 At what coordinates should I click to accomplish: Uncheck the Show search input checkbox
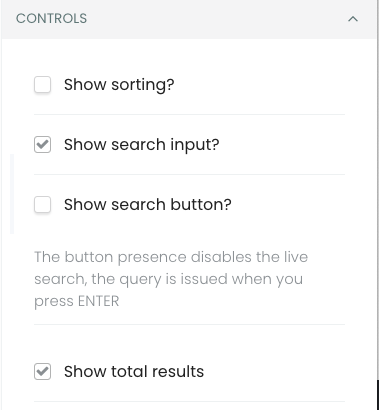42,145
